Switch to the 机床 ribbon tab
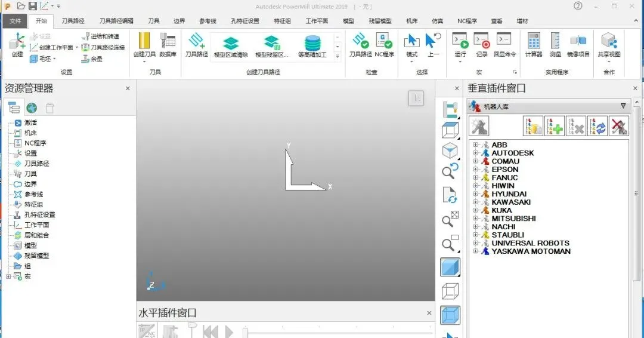The width and height of the screenshot is (644, 338). click(412, 21)
